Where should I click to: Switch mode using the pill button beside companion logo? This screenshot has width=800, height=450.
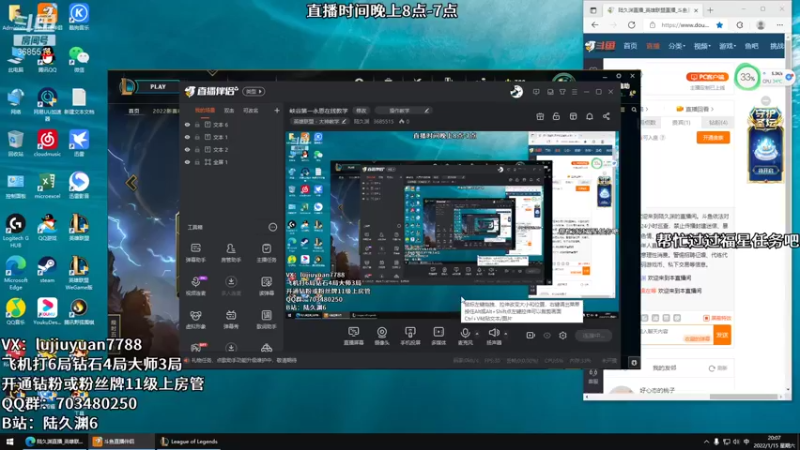pos(254,92)
